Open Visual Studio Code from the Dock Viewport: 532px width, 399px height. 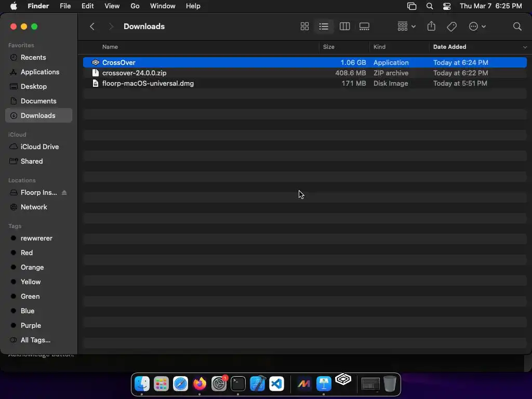tap(276, 384)
